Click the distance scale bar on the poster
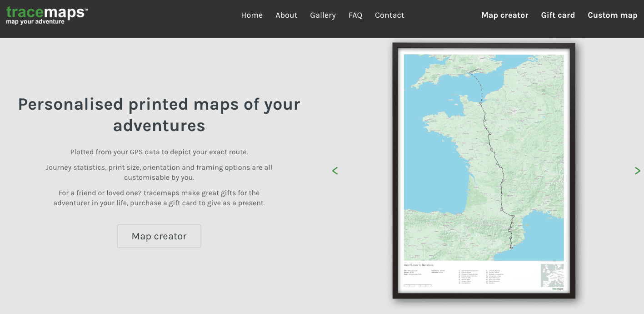 click(418, 285)
